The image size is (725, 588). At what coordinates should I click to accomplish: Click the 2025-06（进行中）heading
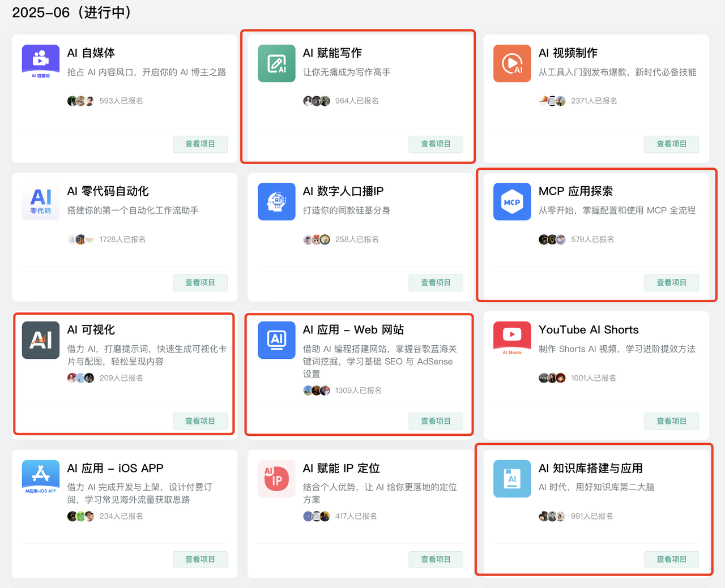pyautogui.click(x=72, y=12)
